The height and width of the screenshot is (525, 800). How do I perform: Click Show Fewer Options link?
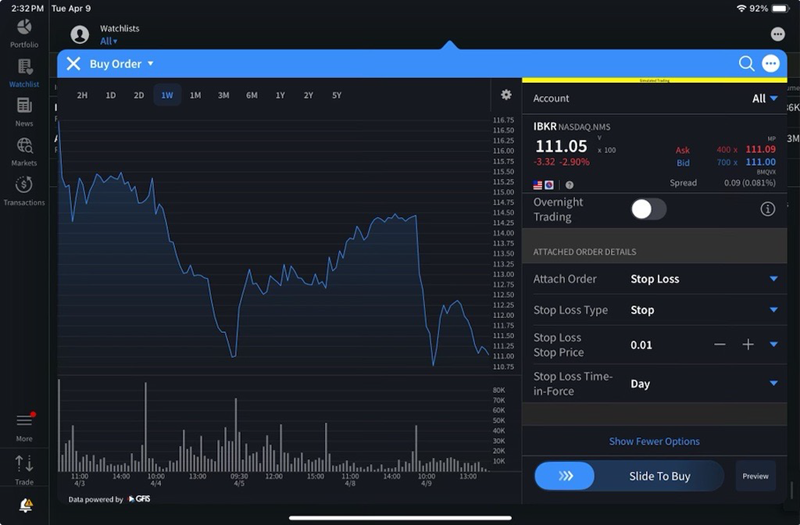(654, 441)
